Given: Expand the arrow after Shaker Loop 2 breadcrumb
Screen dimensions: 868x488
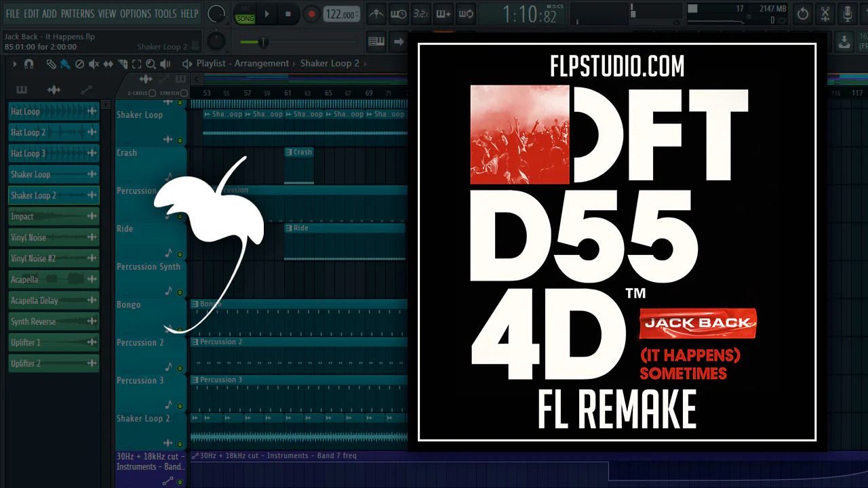Looking at the screenshot, I should (366, 64).
